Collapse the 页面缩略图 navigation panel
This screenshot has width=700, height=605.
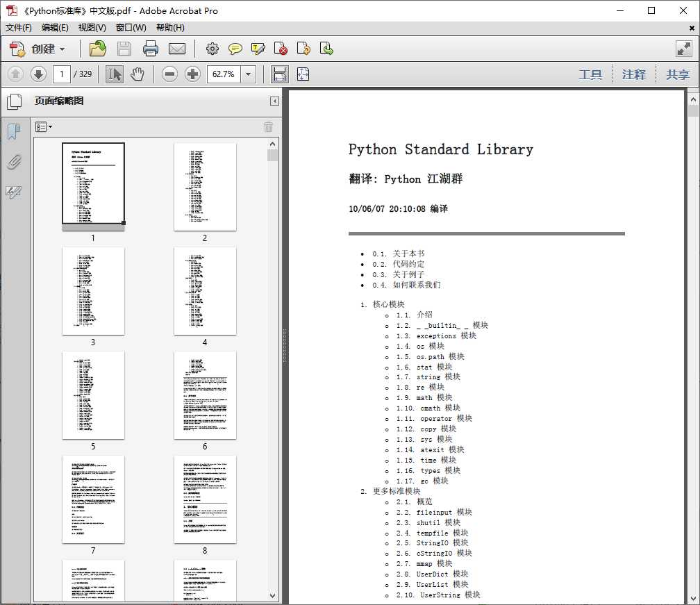(274, 101)
